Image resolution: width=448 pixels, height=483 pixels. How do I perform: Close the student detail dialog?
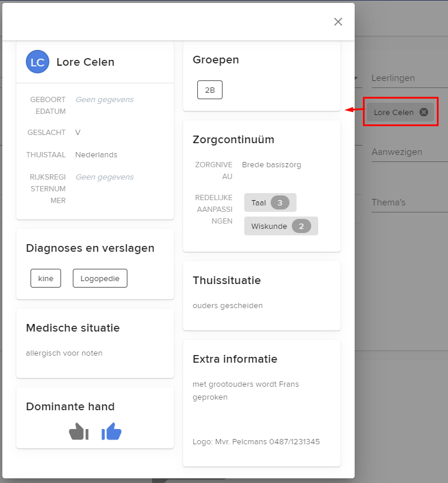click(338, 22)
